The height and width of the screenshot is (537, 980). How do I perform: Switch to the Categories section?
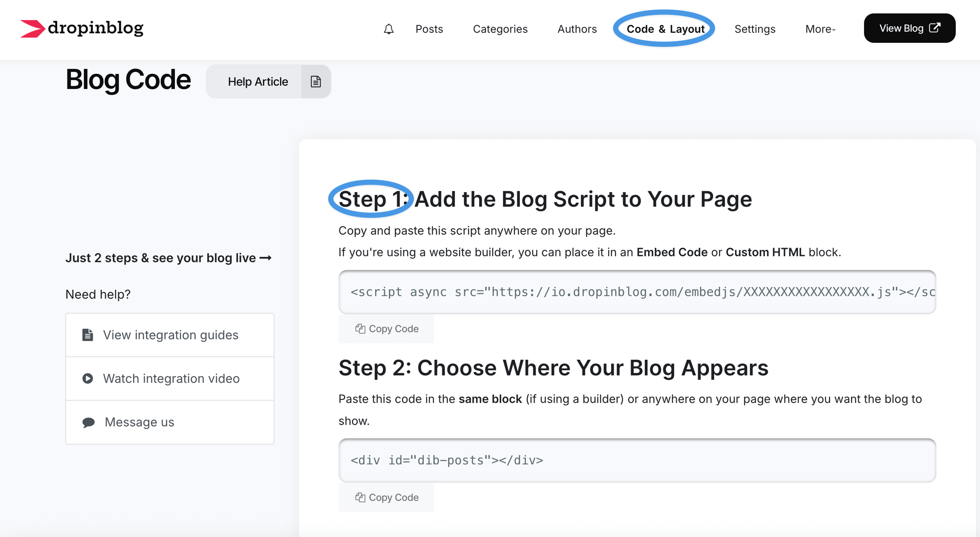(x=500, y=29)
